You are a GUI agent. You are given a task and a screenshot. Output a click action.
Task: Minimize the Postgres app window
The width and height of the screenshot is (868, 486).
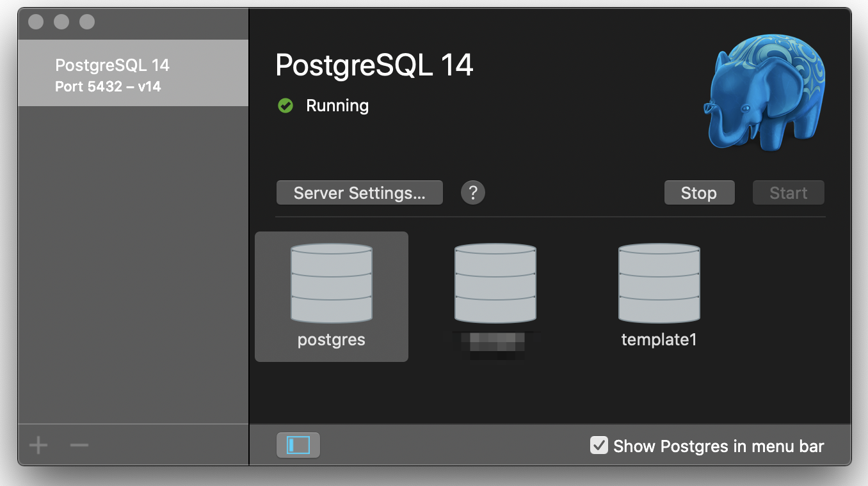[61, 22]
